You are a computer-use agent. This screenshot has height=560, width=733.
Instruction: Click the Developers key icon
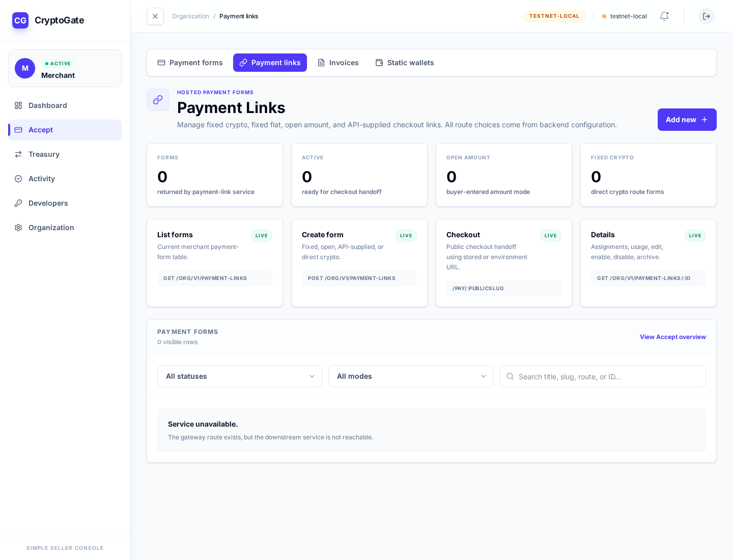coord(18,203)
